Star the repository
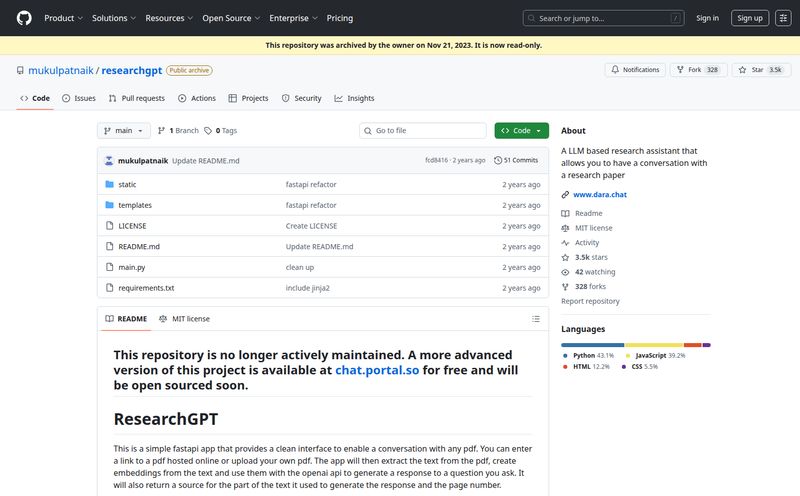800x496 pixels. coord(761,70)
